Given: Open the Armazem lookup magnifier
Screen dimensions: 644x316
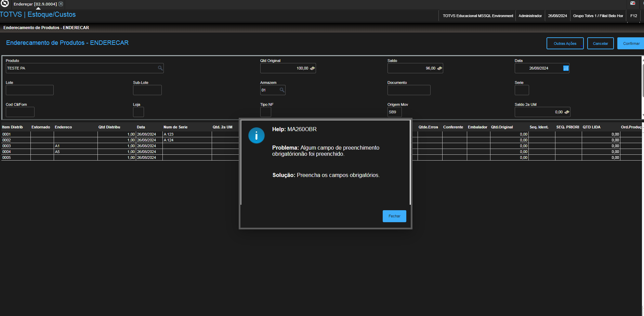Looking at the screenshot, I should [282, 90].
